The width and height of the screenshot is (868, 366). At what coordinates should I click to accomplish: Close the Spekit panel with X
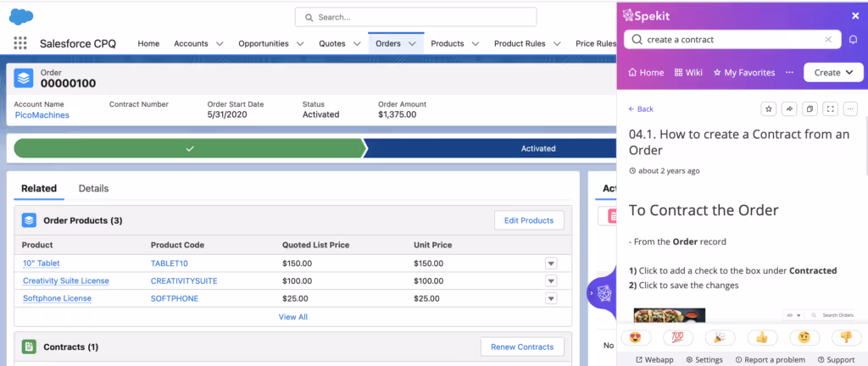855,16
